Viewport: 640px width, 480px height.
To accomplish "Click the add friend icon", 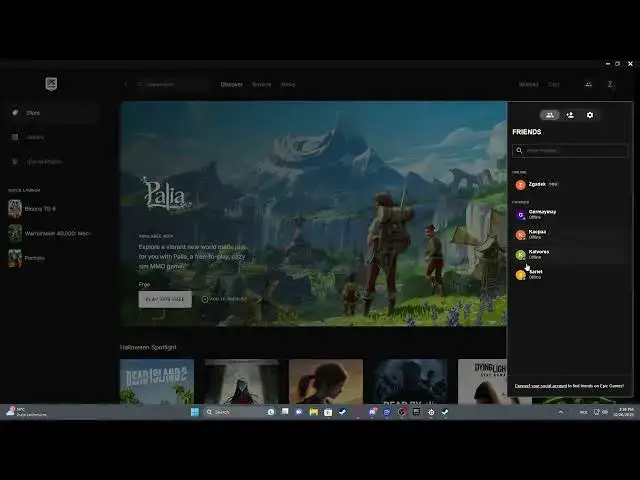I will pos(570,115).
